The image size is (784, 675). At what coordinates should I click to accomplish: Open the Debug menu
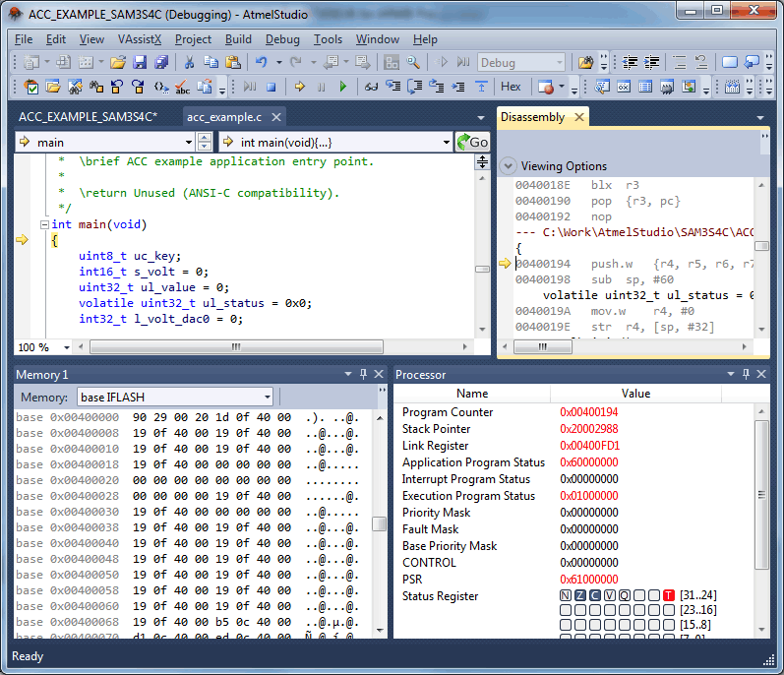(282, 39)
